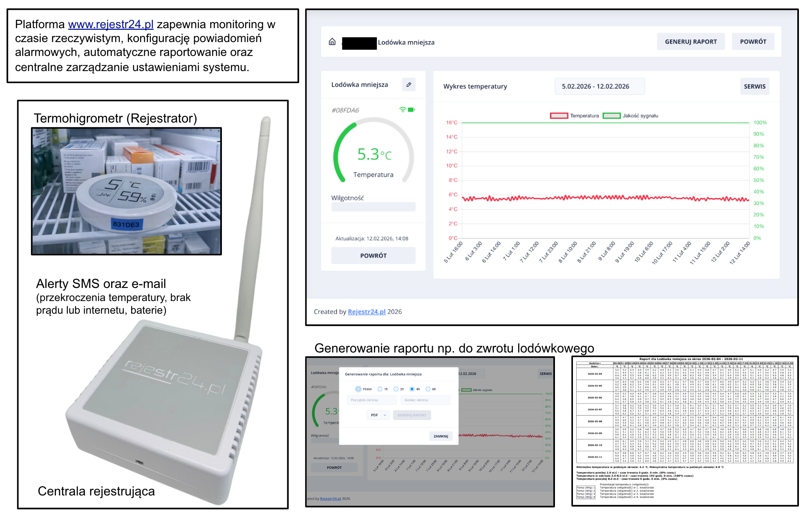
Task: Select the 1h interval radio button
Action: click(380, 389)
